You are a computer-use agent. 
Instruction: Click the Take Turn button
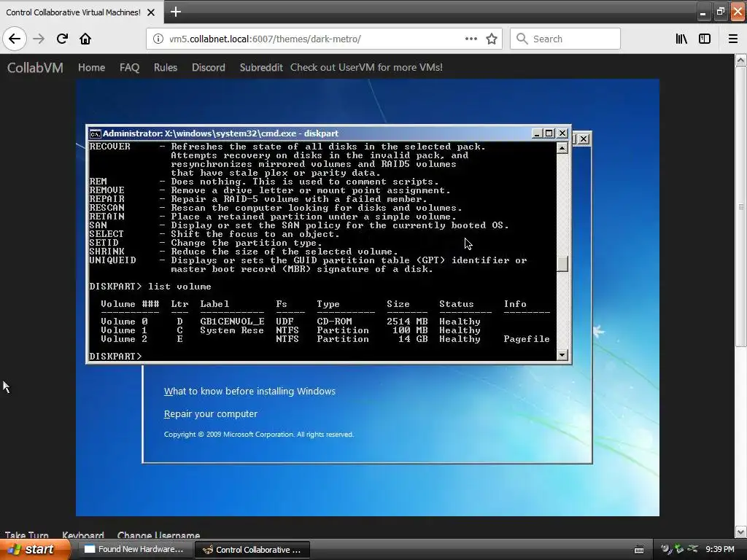coord(27,535)
